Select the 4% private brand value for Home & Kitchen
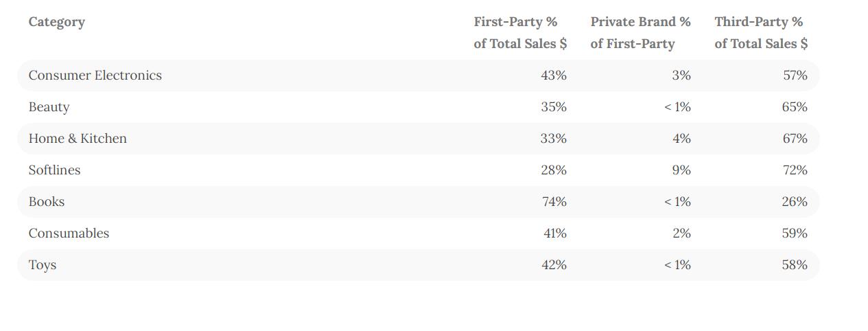This screenshot has width=868, height=331. (x=681, y=139)
